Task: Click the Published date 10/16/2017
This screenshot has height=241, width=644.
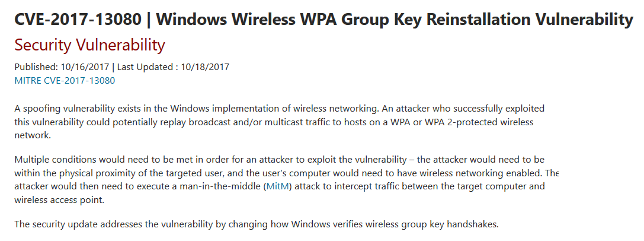Action: click(x=85, y=66)
